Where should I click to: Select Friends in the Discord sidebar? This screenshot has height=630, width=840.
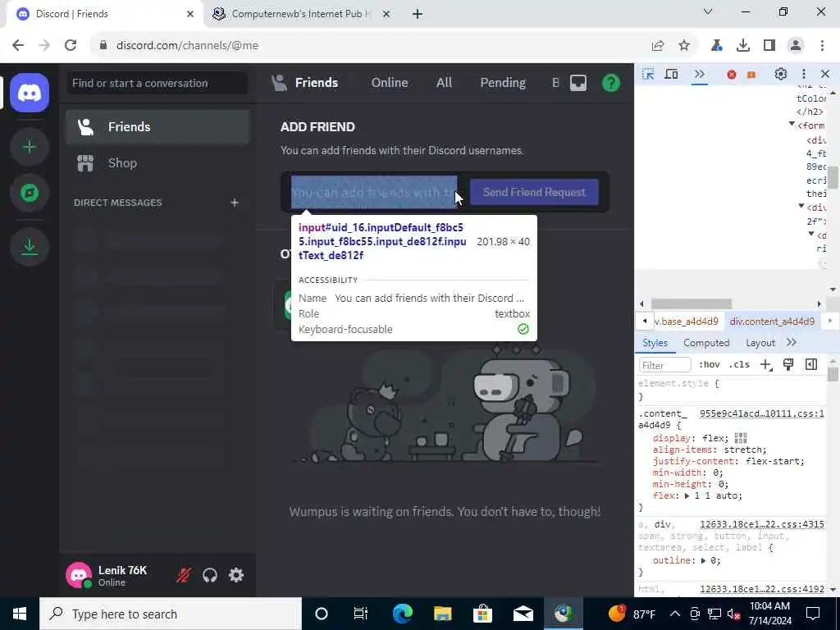coord(157,127)
